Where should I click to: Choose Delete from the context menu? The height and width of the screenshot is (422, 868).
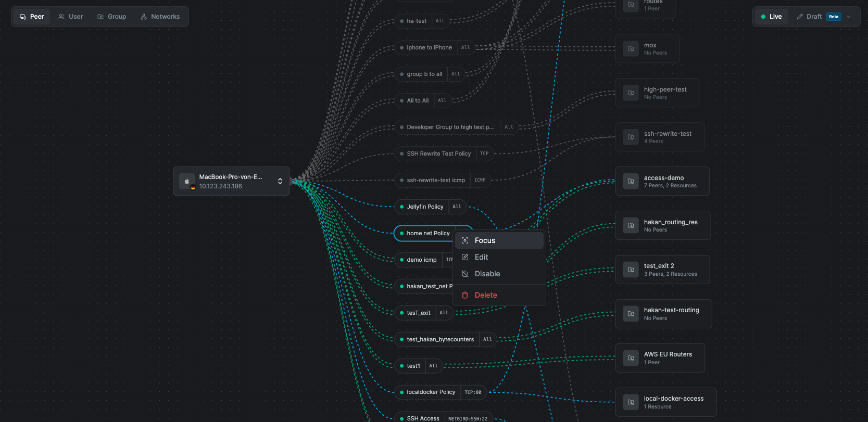(x=499, y=295)
